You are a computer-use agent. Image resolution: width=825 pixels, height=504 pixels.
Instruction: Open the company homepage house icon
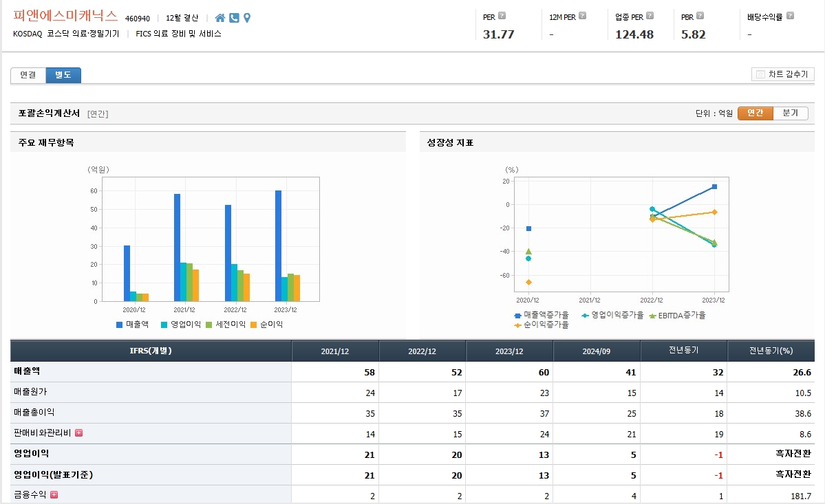[x=220, y=18]
